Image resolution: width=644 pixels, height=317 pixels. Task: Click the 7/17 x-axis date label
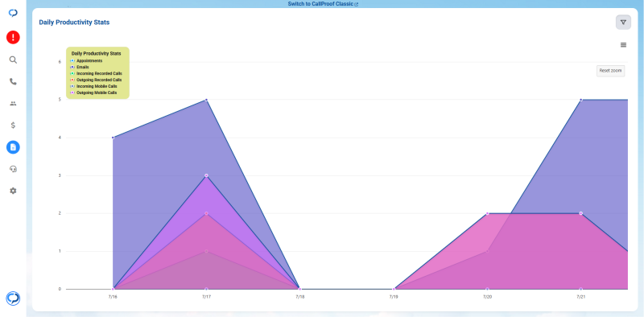click(x=206, y=296)
